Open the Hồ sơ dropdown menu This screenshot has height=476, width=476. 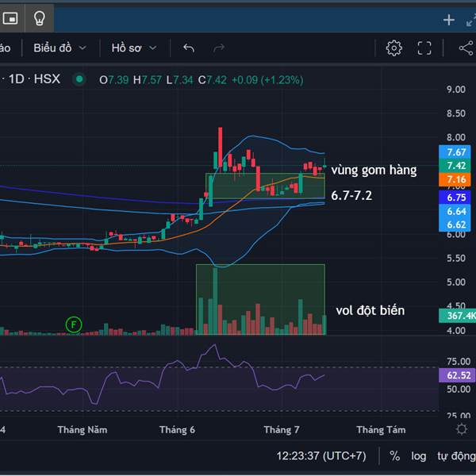pyautogui.click(x=134, y=48)
